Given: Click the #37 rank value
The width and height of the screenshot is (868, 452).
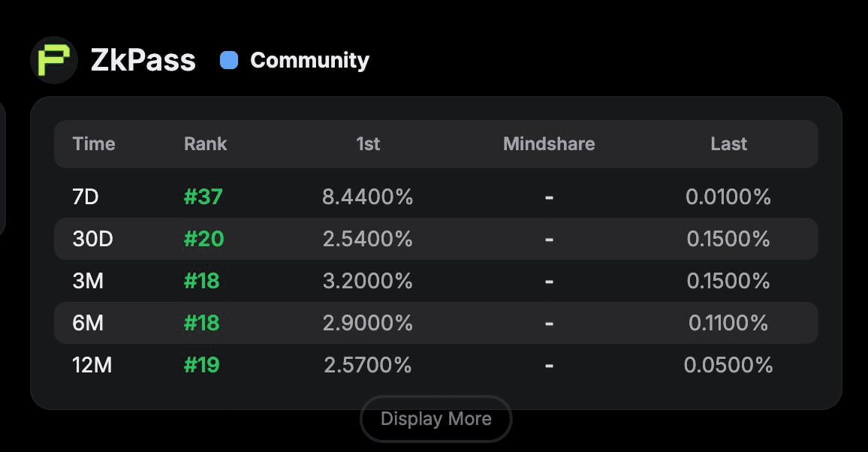Looking at the screenshot, I should coord(203,197).
